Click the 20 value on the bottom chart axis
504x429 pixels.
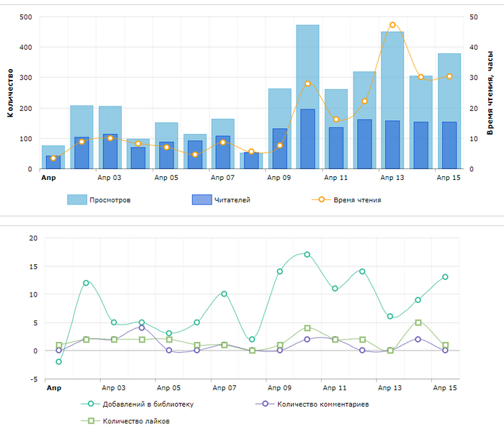(33, 238)
